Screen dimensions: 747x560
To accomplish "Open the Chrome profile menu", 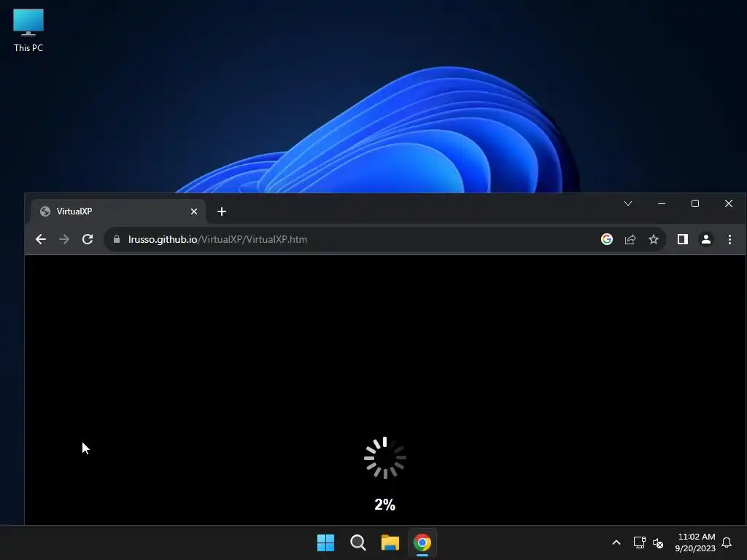I will tap(706, 239).
